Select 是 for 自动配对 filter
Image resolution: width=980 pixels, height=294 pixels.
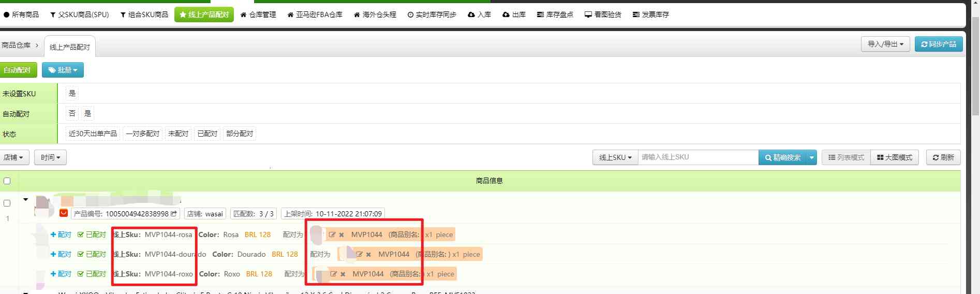[x=88, y=113]
